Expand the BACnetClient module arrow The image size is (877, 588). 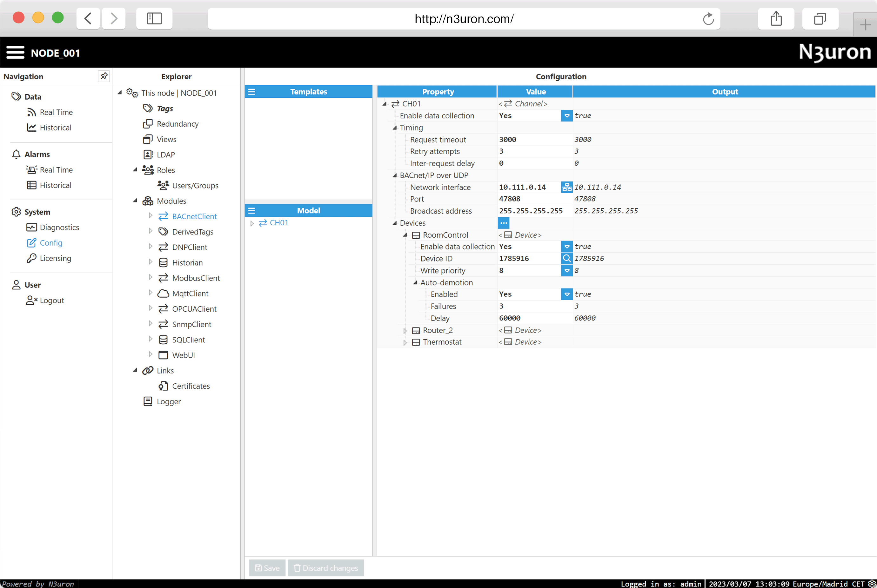pyautogui.click(x=151, y=216)
